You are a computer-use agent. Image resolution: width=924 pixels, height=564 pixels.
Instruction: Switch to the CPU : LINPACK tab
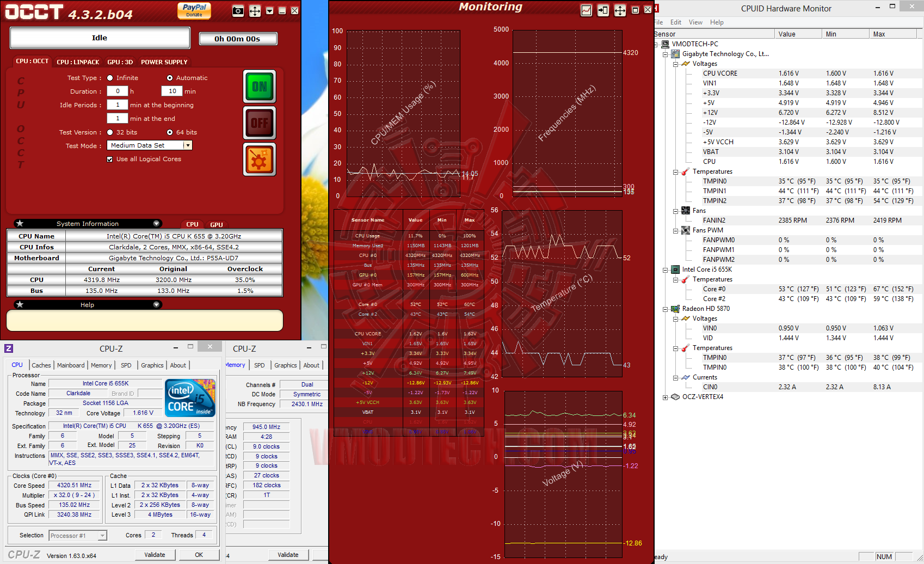[x=78, y=62]
